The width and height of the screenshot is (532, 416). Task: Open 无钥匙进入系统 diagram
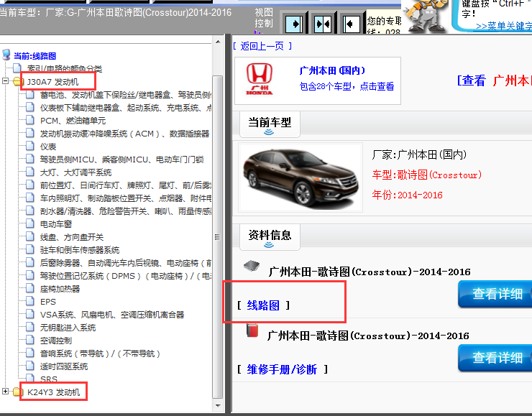pyautogui.click(x=68, y=328)
